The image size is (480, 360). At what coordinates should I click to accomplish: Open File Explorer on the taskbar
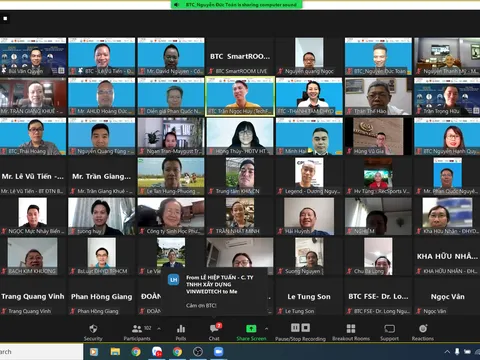click(x=115, y=352)
